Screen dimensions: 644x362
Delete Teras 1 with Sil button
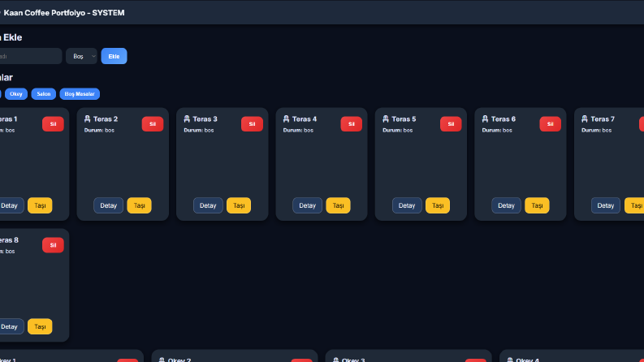(x=53, y=124)
